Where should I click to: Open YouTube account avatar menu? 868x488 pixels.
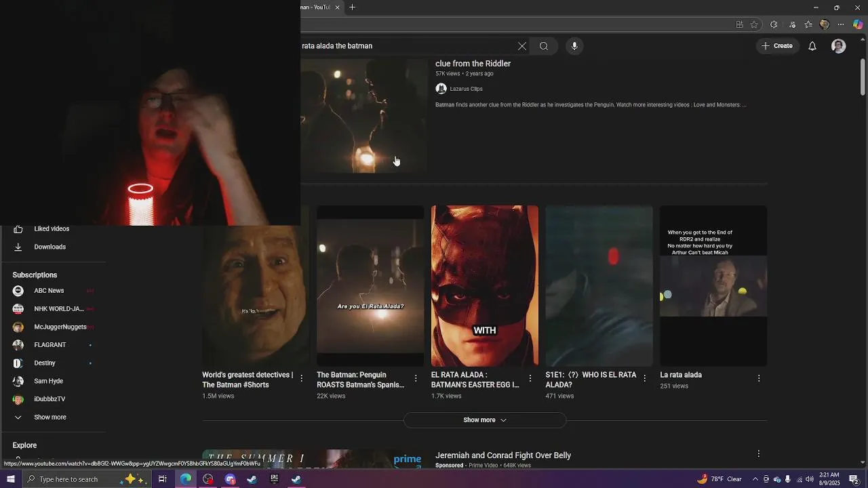pos(839,46)
